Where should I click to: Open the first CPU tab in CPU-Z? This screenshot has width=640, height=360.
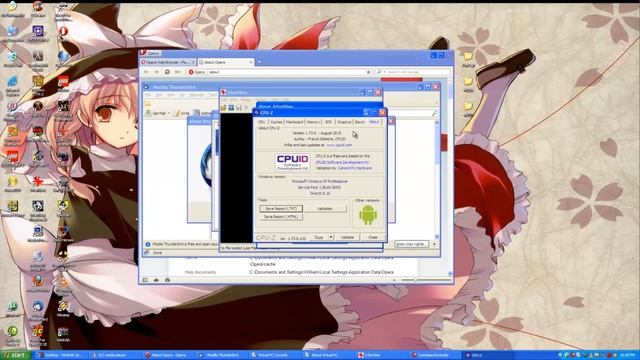point(261,122)
